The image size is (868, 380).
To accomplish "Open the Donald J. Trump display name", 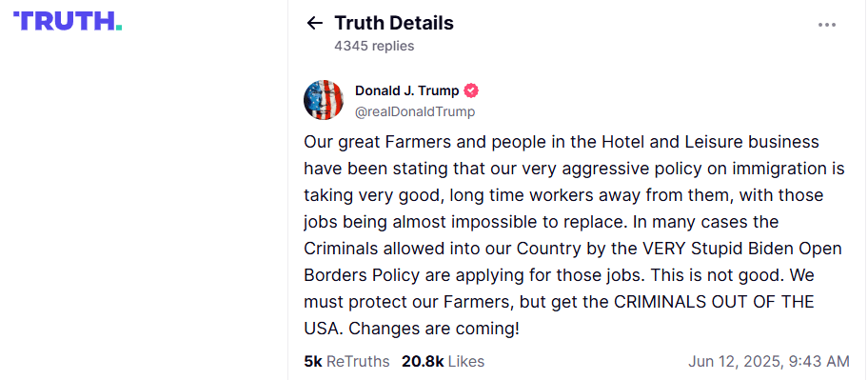I will pos(407,90).
